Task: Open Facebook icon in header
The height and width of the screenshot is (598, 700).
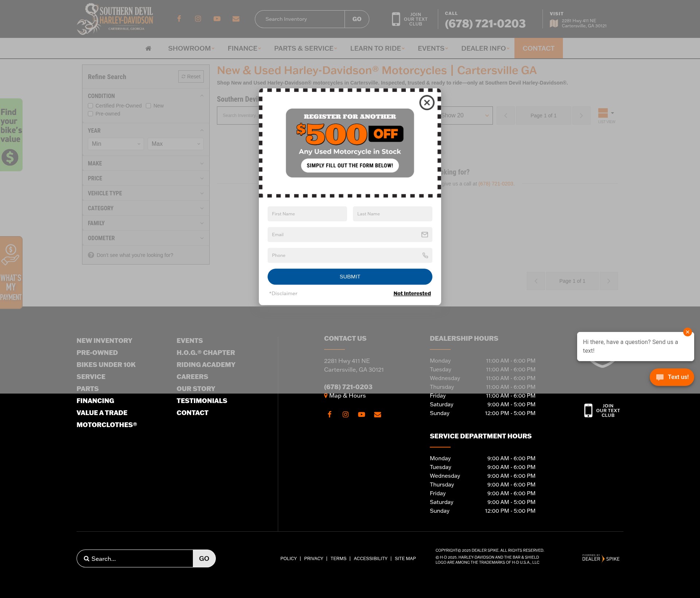Action: pos(179,19)
